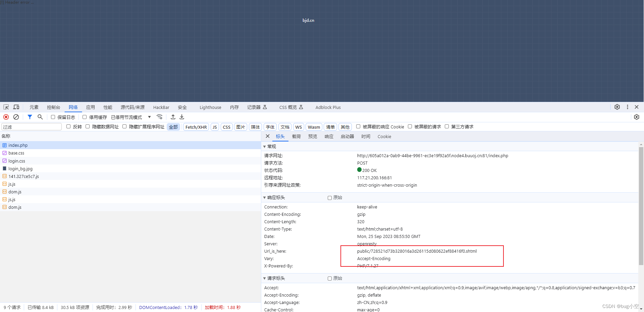Activate the inspect element picker icon
Viewport: 644px width, 312px height.
pyautogui.click(x=6, y=107)
